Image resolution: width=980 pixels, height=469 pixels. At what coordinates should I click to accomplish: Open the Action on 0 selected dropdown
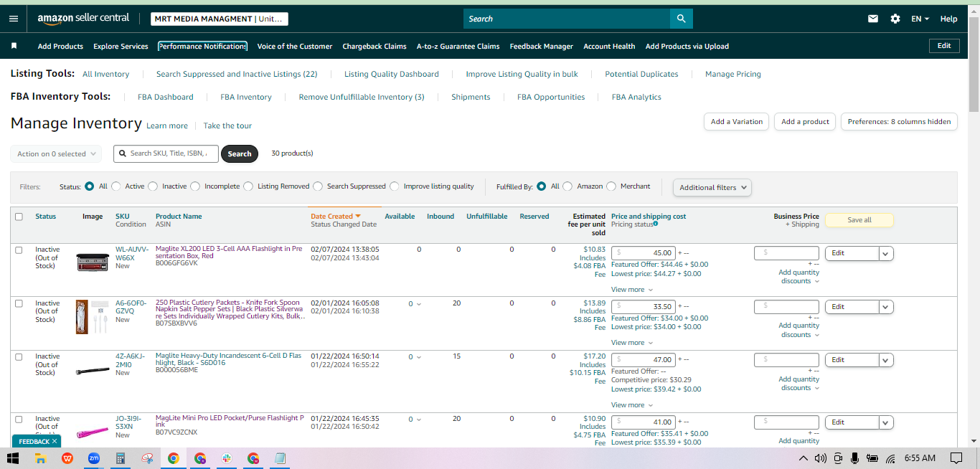[x=56, y=153]
